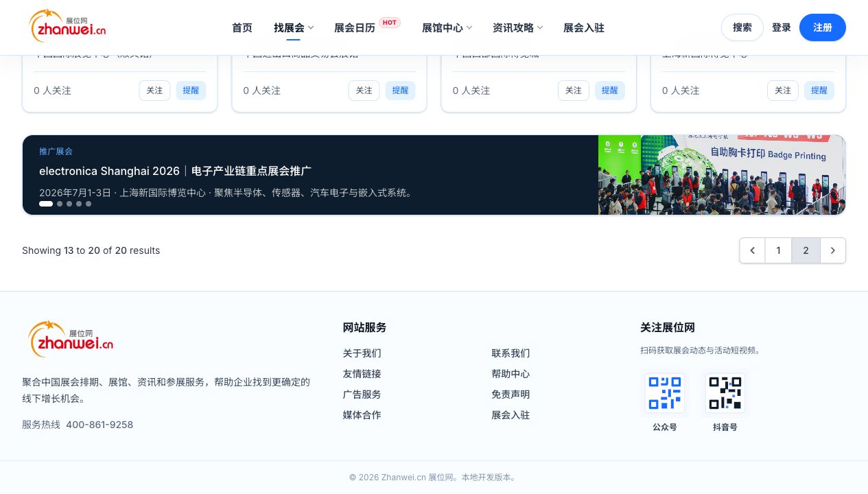Open the 找展会 menu
The height and width of the screenshot is (494, 868).
(x=289, y=27)
